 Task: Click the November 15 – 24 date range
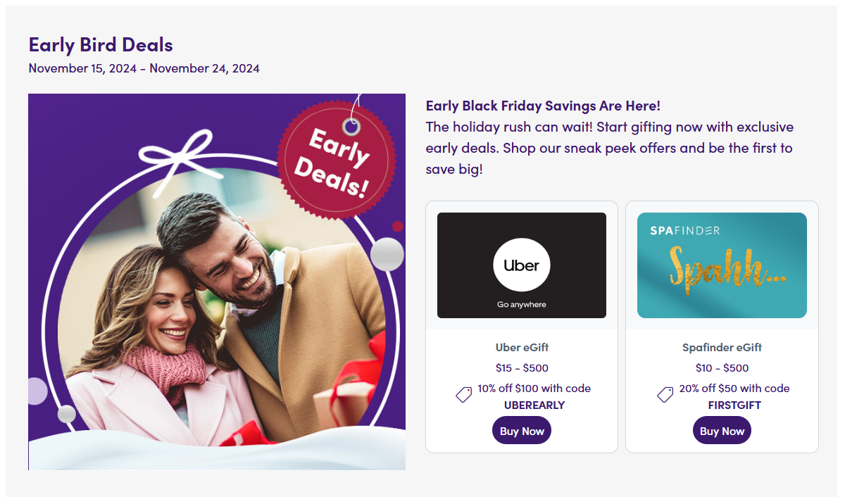pos(144,68)
